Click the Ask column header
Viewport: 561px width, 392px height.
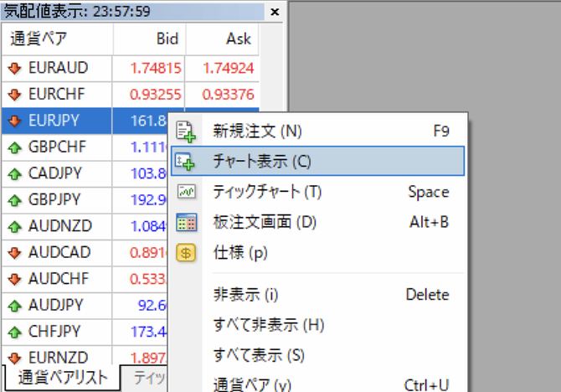pyautogui.click(x=238, y=39)
